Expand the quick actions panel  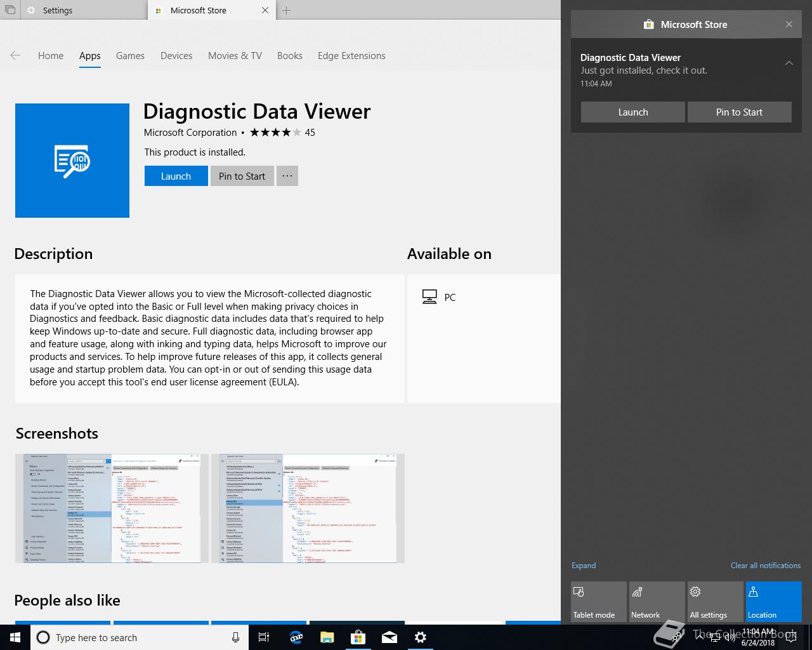point(584,566)
